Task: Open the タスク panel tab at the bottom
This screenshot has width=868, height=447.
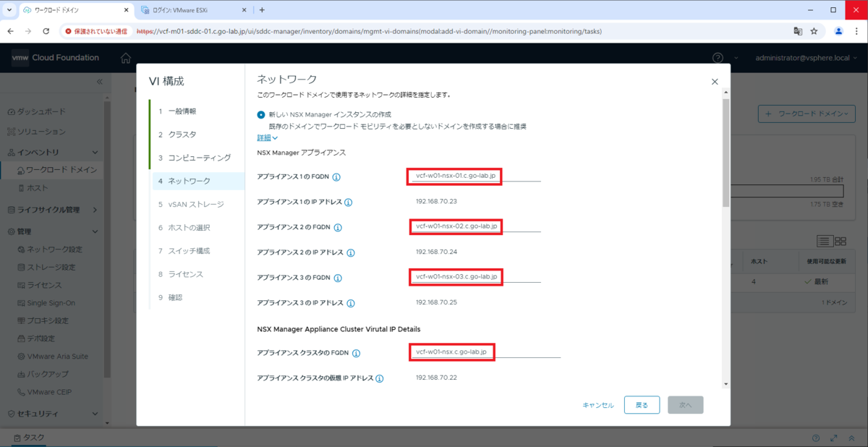Action: pos(28,438)
